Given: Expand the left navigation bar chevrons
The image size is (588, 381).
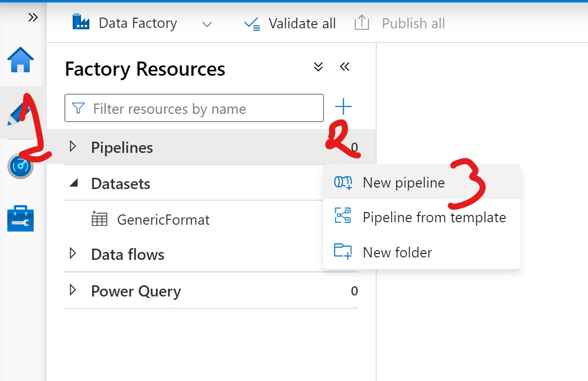Looking at the screenshot, I should click(x=33, y=18).
